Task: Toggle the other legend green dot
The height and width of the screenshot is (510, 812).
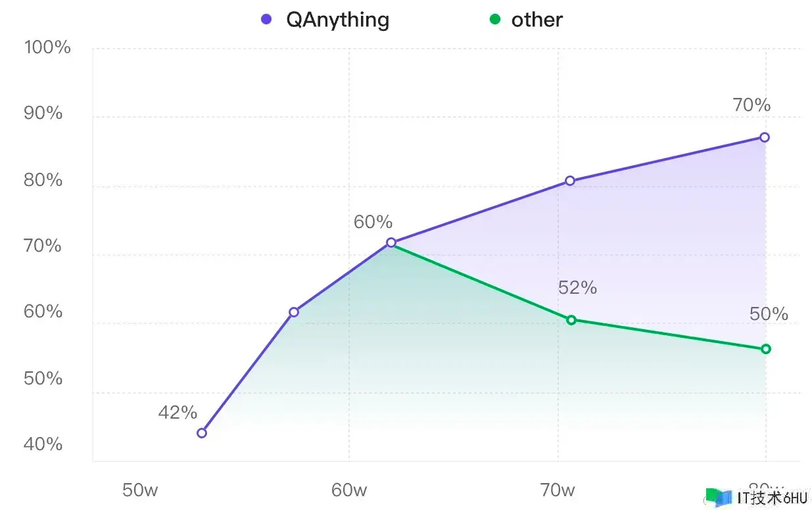Action: 494,20
